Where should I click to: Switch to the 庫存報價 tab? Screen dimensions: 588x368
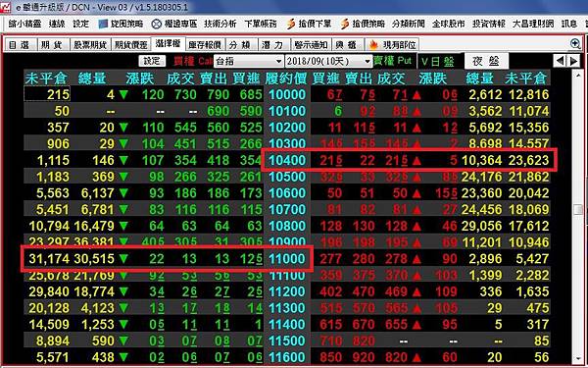[205, 45]
